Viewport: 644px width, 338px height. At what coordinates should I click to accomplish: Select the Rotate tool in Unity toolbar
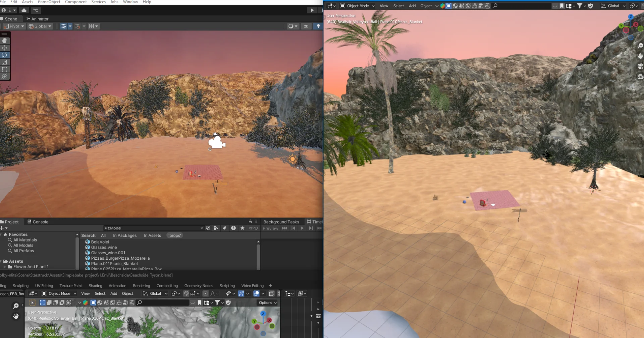4,55
